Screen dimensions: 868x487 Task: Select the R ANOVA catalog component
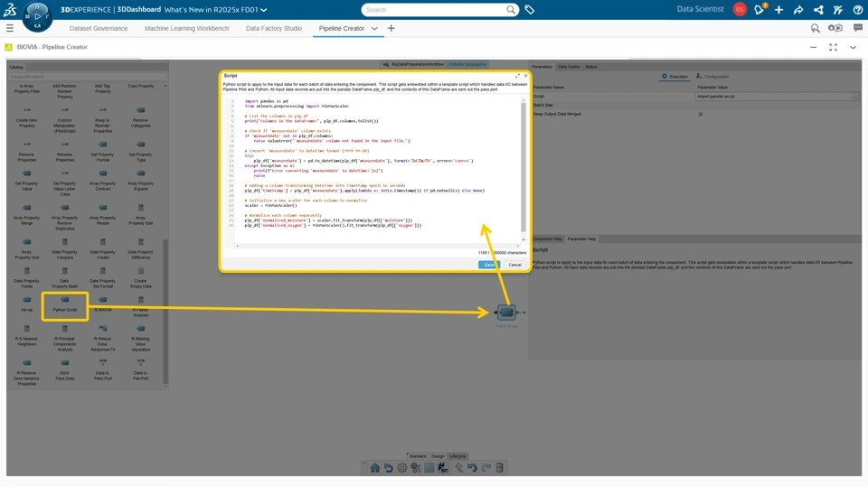click(103, 304)
